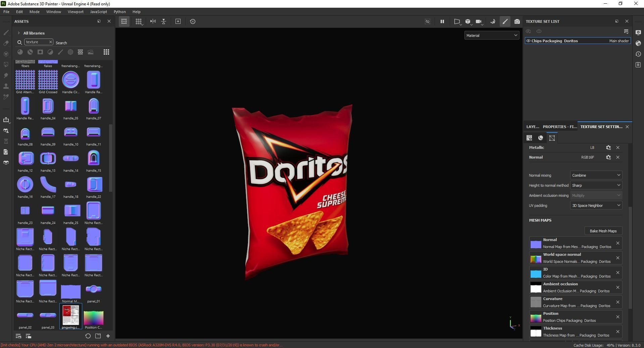Select handle_17 asset thumbnail
Screen dimensions: 644x348
coord(48,185)
